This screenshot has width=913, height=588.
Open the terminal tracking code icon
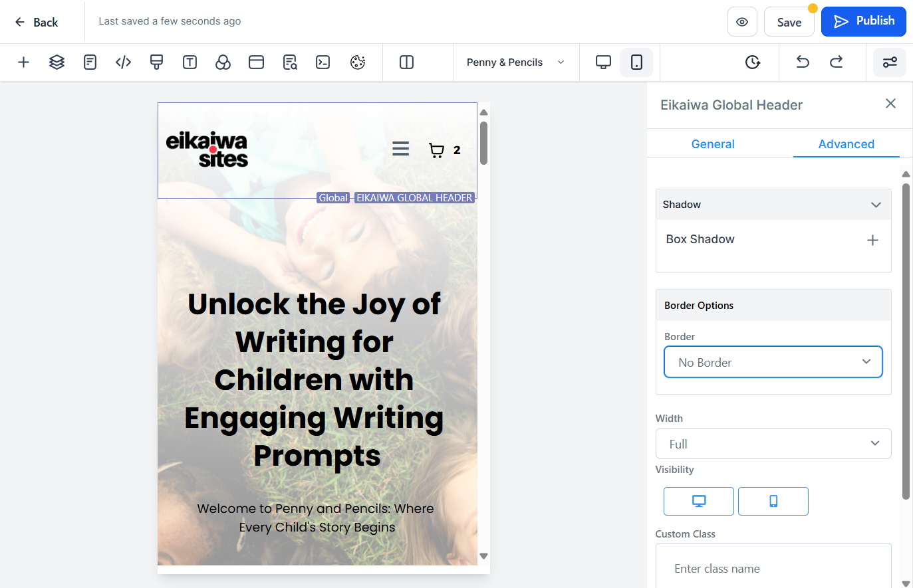click(x=323, y=62)
